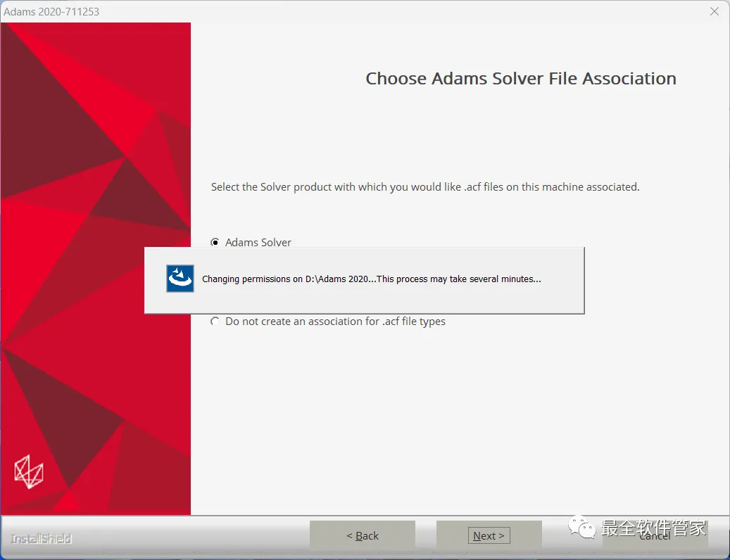Close the Adams 2020 installer window
The height and width of the screenshot is (560, 730).
pyautogui.click(x=715, y=11)
